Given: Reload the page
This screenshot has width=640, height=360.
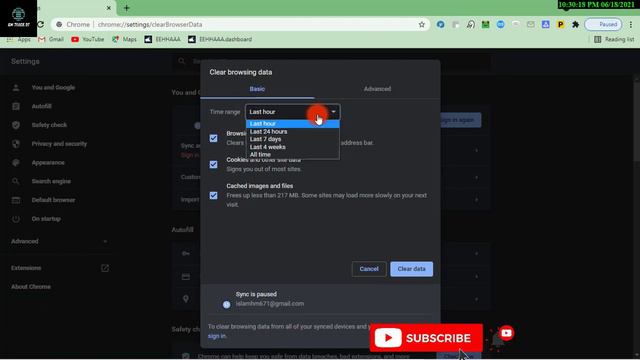Looking at the screenshot, I should [41, 24].
